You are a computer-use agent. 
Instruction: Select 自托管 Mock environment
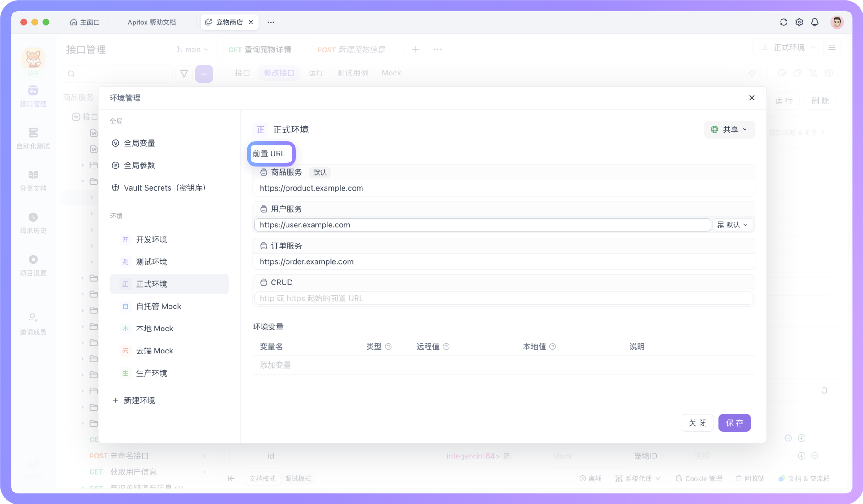(x=169, y=306)
